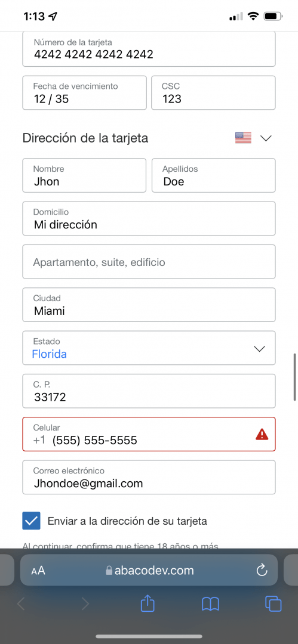
Task: Select the Fecha de vencimiento field
Action: (x=84, y=93)
